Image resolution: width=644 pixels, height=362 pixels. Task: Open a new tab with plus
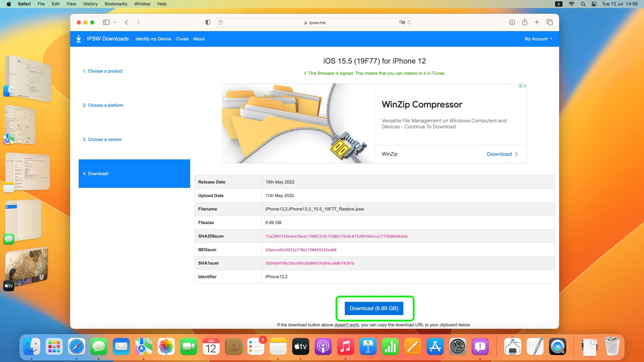[537, 22]
